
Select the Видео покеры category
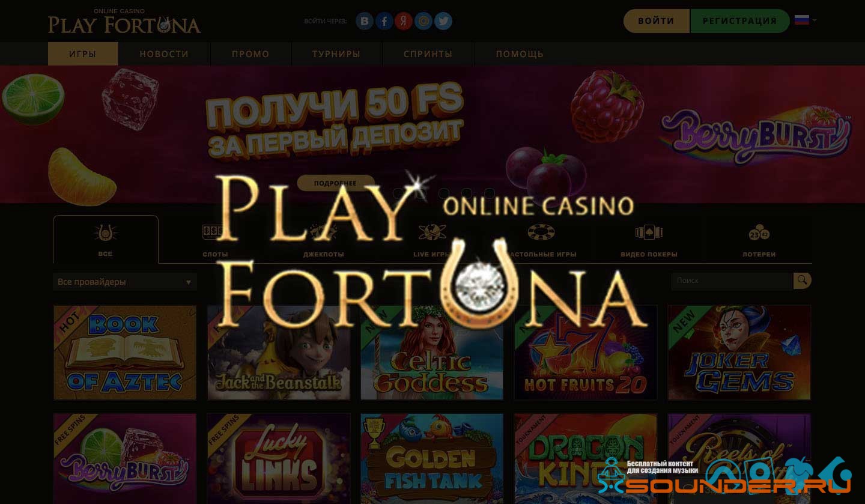pos(649,241)
